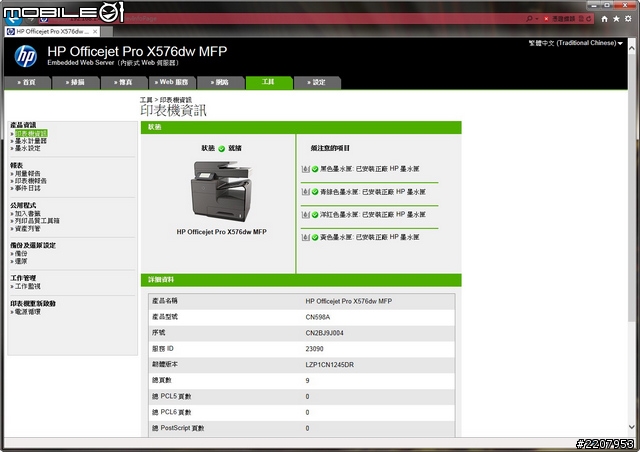Click the green check beside magenta cartridge
The height and width of the screenshot is (452, 640).
315,215
